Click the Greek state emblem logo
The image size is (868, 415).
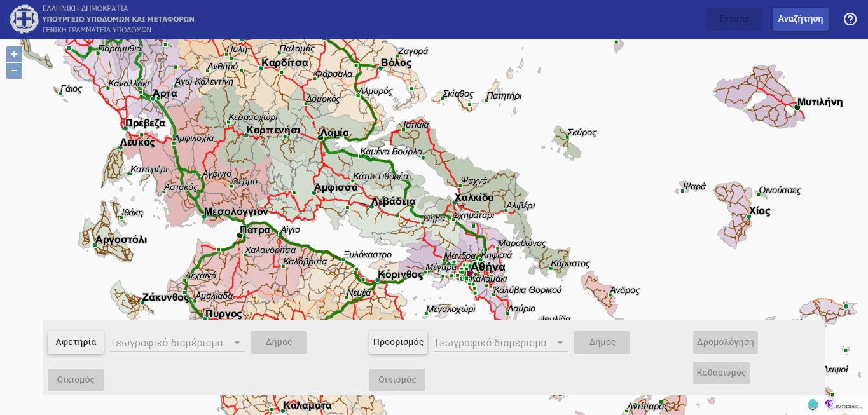click(24, 19)
